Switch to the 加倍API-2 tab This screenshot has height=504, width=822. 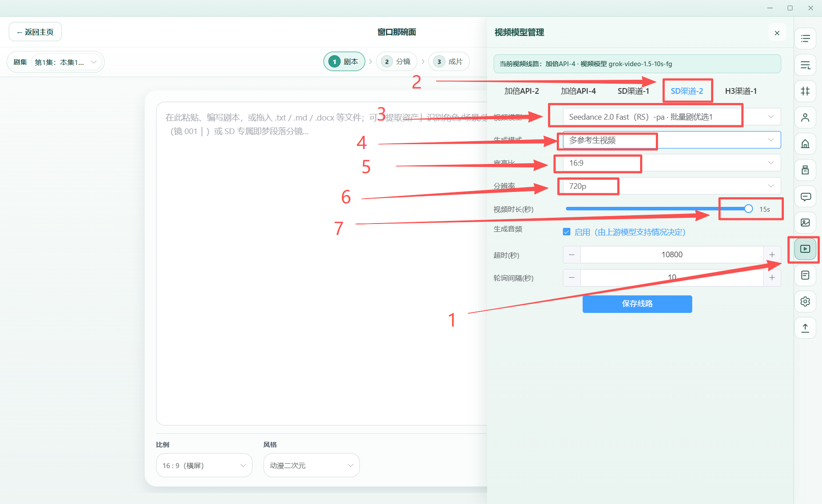(522, 91)
